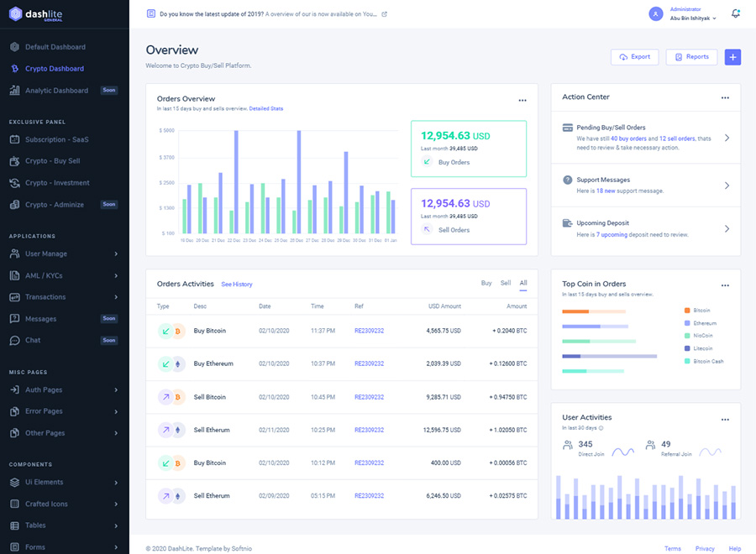The width and height of the screenshot is (756, 554).
Task: Click the Bitcoin coin icon on Buy Bitcoin row
Action: pyautogui.click(x=176, y=331)
